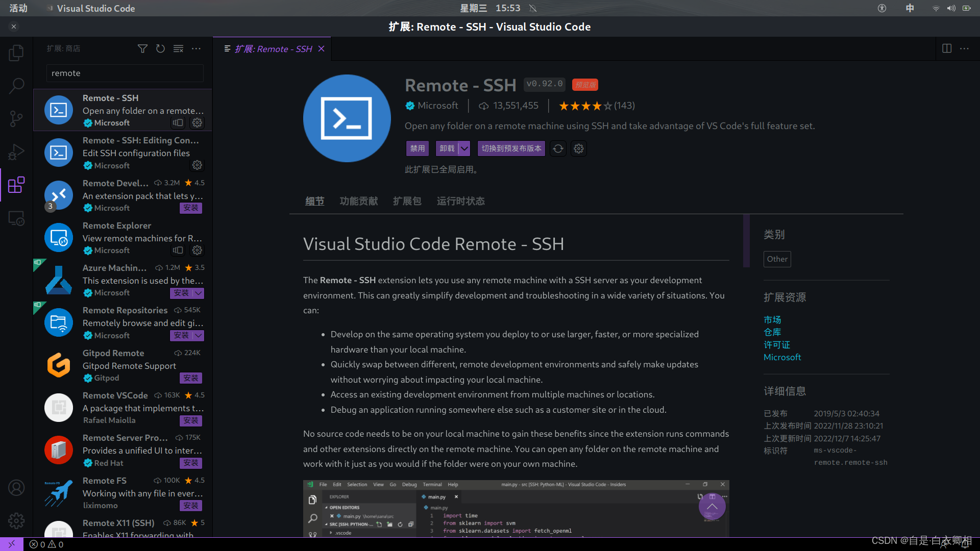The image size is (980, 551).
Task: Switch to pre-release version button
Action: pos(511,148)
